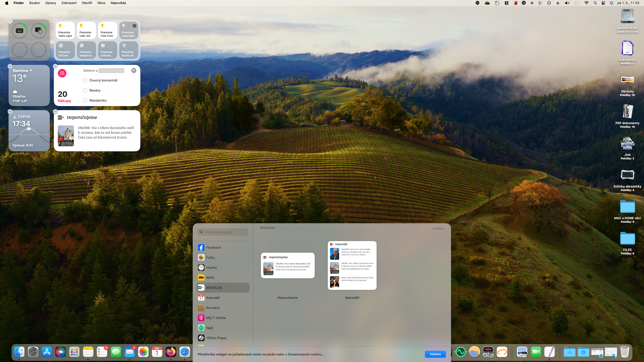Click the Firefox icon in Dock
This screenshot has height=362, width=644.
click(x=171, y=352)
